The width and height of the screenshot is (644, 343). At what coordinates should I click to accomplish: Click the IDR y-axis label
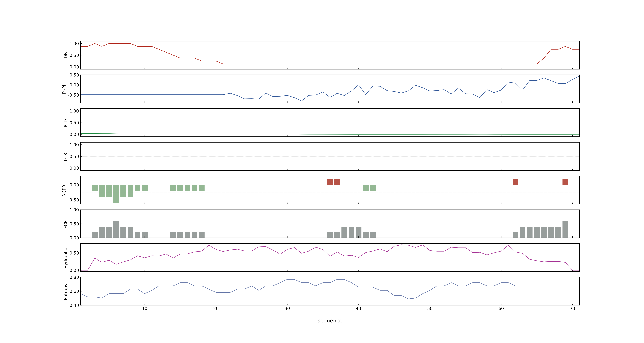point(66,55)
